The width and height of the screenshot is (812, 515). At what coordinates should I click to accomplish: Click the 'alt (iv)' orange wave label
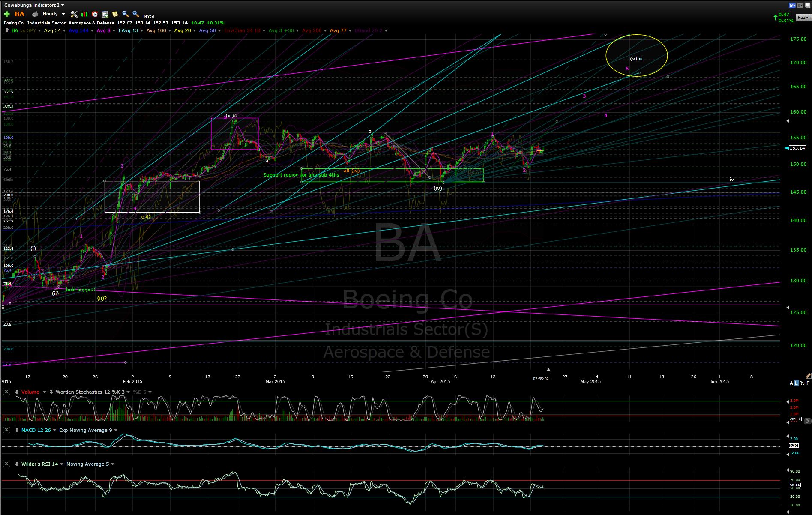[x=351, y=171]
